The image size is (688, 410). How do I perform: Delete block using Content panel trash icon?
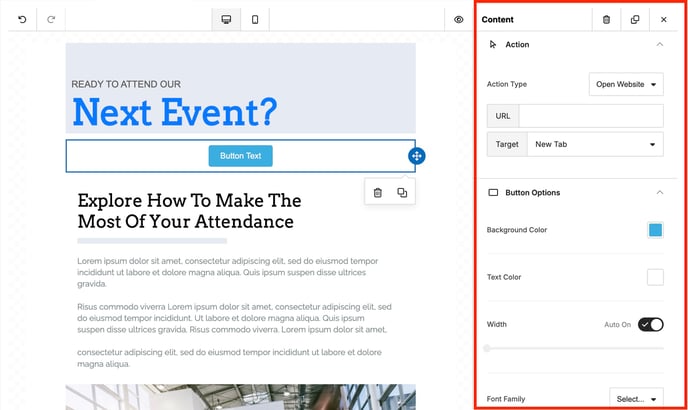[x=606, y=19]
